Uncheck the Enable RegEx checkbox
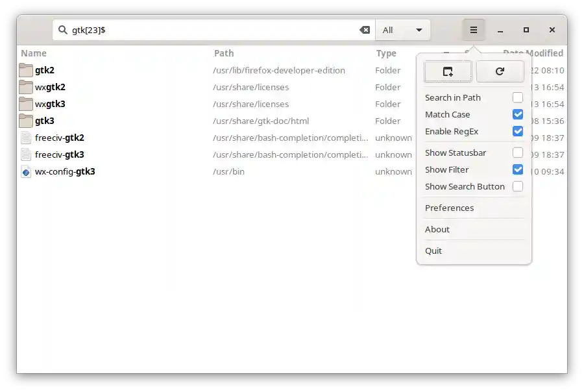Screen dimensions: 584x392 pos(518,131)
